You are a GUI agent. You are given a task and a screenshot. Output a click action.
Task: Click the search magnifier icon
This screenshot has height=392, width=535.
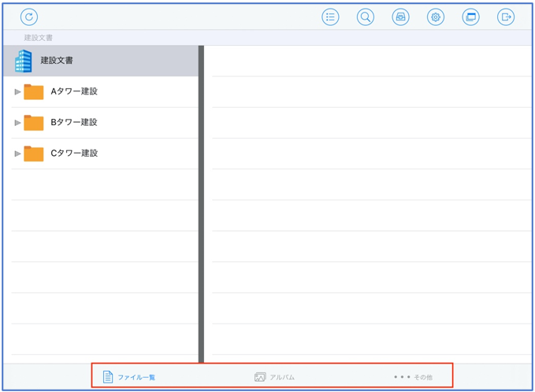tap(366, 17)
